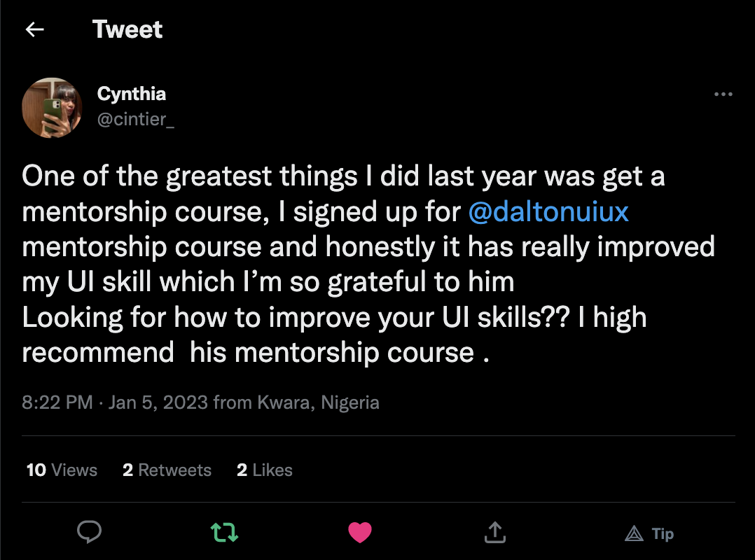
Task: View the 10 Views analytics
Action: click(62, 470)
